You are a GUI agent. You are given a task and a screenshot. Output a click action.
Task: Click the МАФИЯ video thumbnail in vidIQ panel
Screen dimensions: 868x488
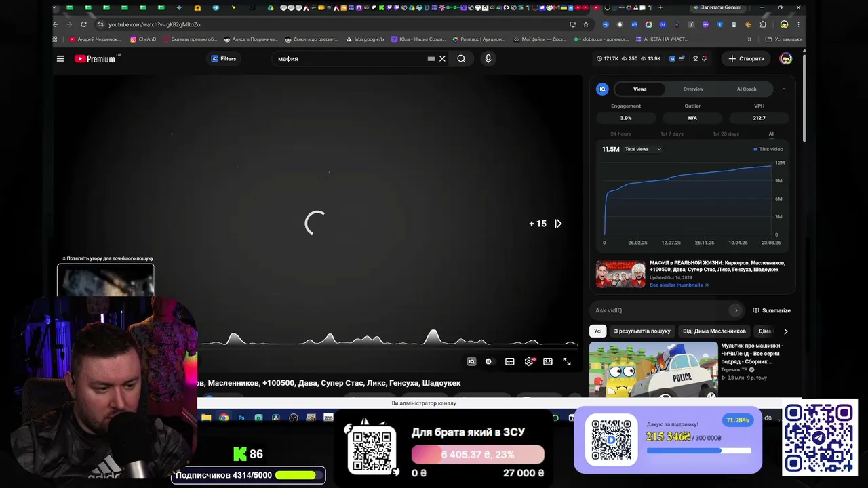620,274
